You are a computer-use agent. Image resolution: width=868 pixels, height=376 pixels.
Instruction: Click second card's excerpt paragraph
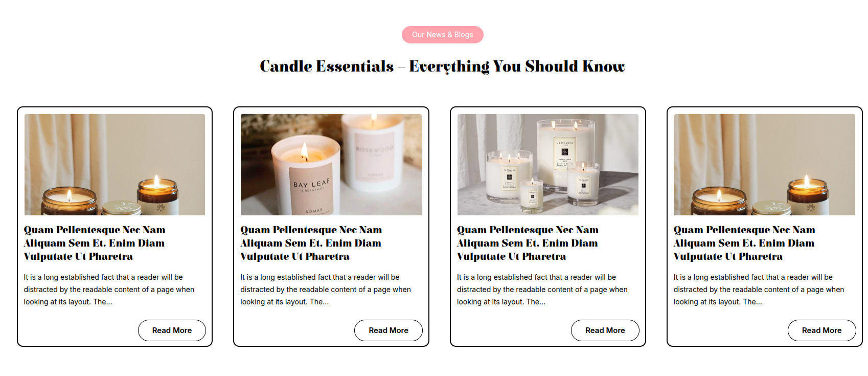pyautogui.click(x=326, y=290)
